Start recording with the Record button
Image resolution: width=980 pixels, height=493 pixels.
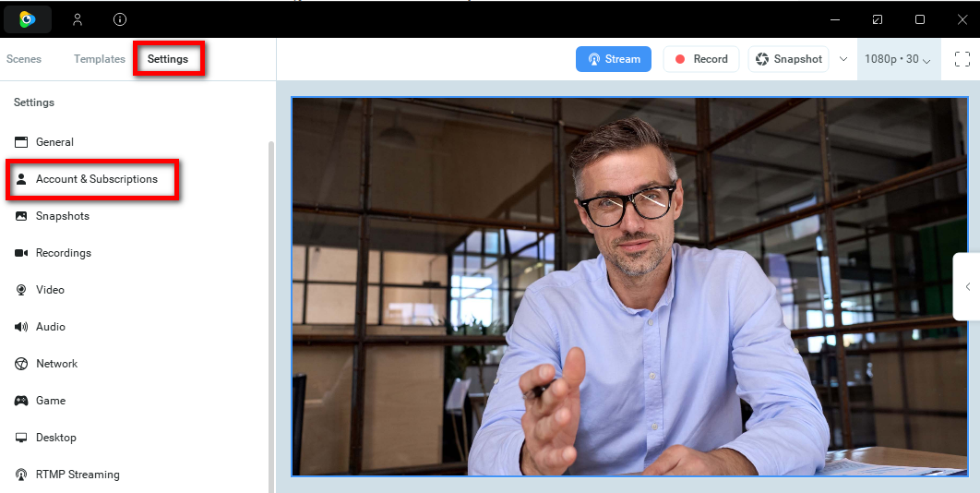point(700,59)
